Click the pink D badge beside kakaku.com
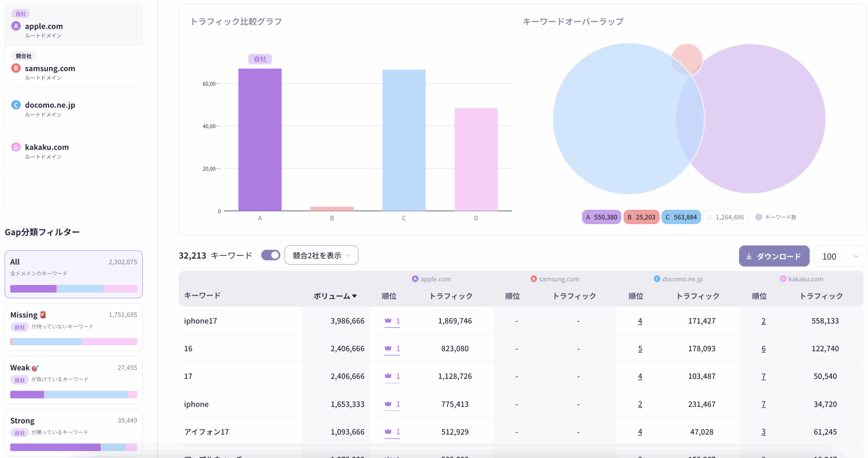This screenshot has height=458, width=868. pyautogui.click(x=16, y=147)
